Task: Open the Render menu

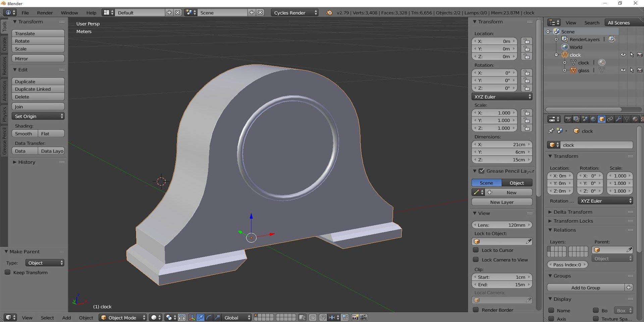Action: pos(45,13)
